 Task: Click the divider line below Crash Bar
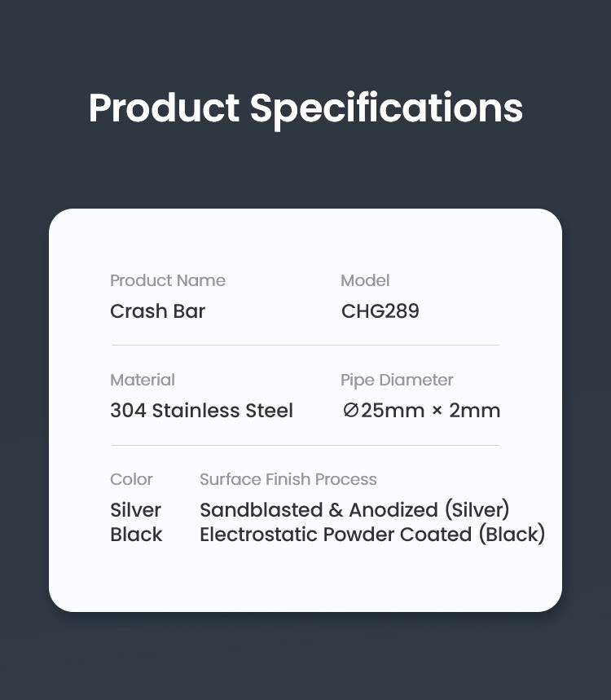pos(305,345)
